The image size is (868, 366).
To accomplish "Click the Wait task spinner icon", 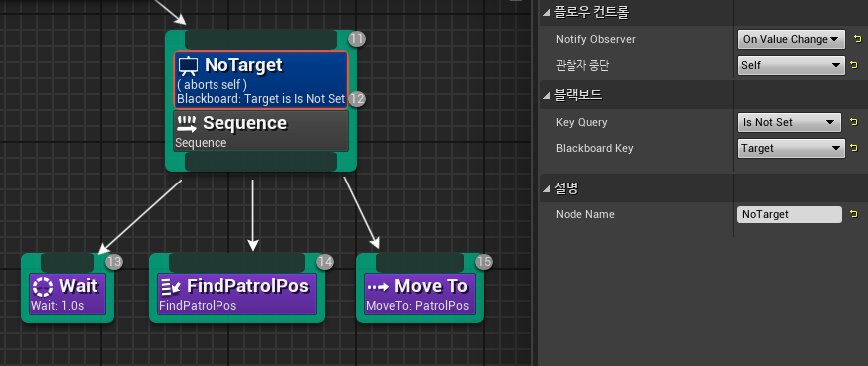I will (x=43, y=287).
